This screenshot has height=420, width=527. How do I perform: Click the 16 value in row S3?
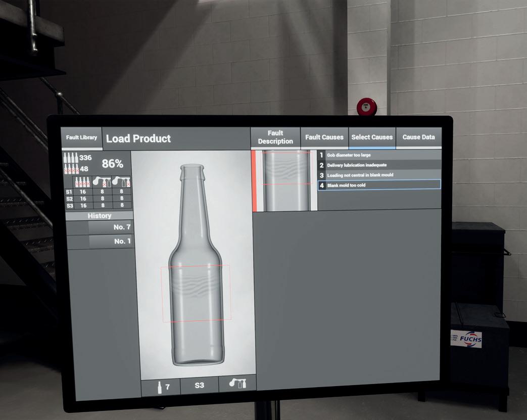click(x=83, y=206)
